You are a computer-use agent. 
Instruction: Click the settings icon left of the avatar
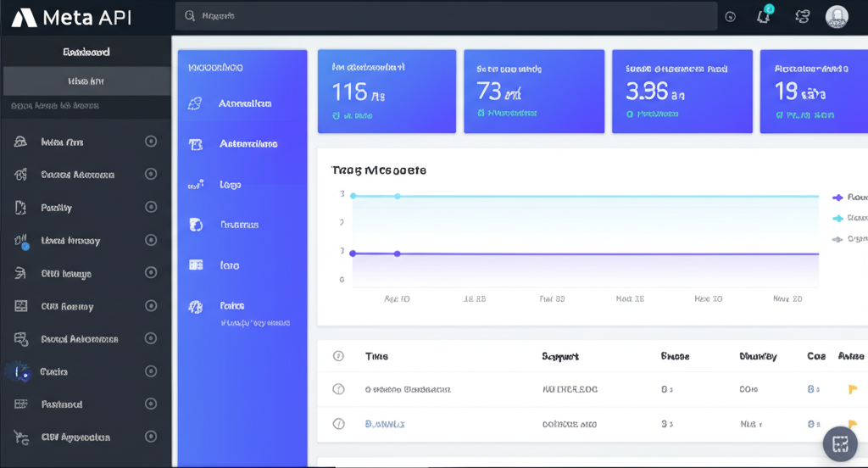click(x=802, y=16)
